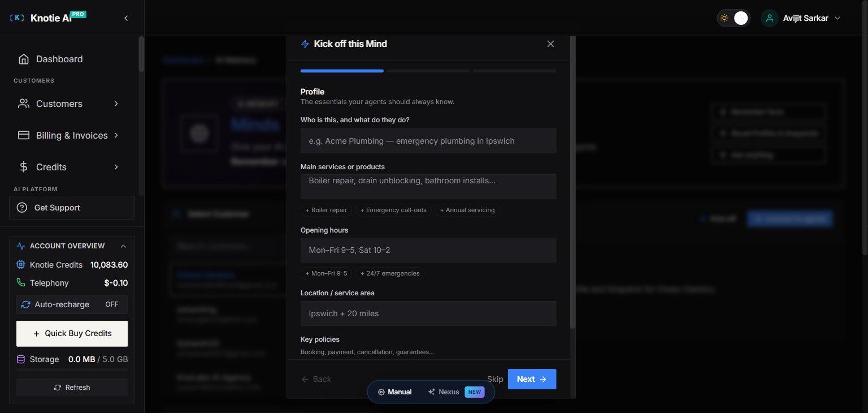Open Get Support
The image size is (868, 413).
click(72, 208)
